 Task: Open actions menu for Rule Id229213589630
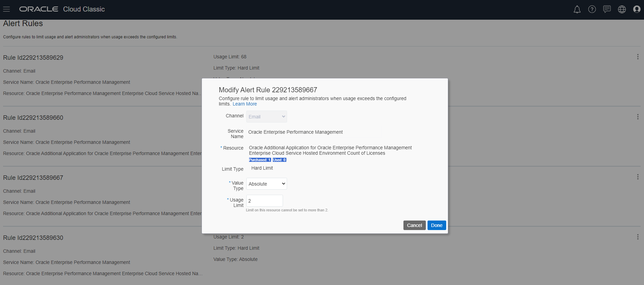[638, 237]
